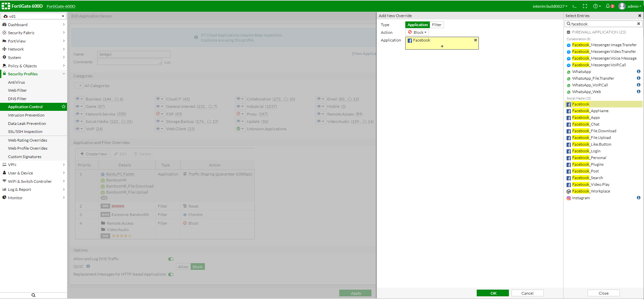Click the FortiGate logo icon

pyautogui.click(x=6, y=6)
